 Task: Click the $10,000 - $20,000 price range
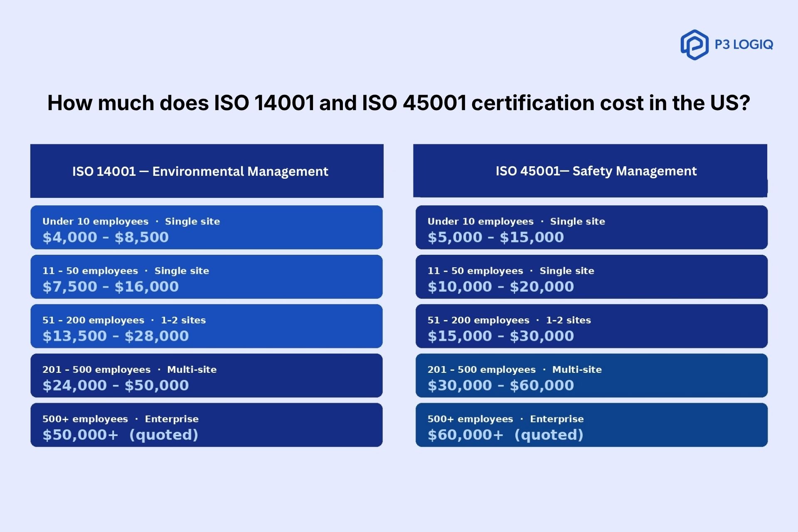[x=501, y=287]
